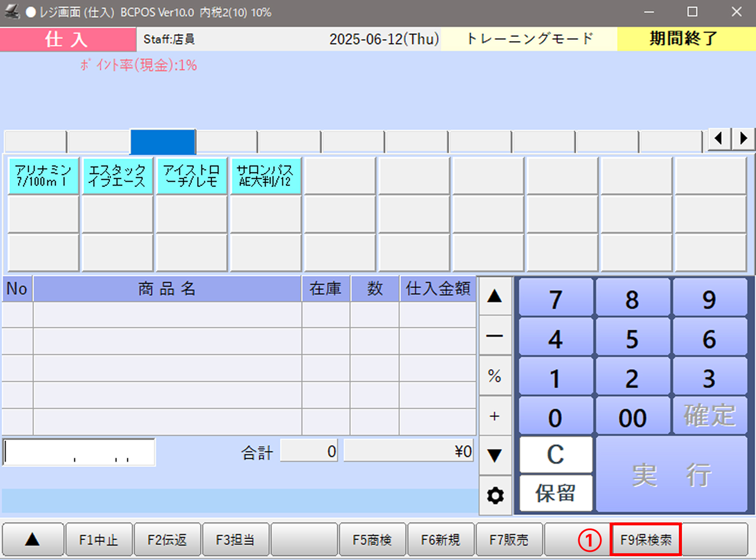Open settings with the gear icon
The image size is (756, 560).
pos(495,495)
